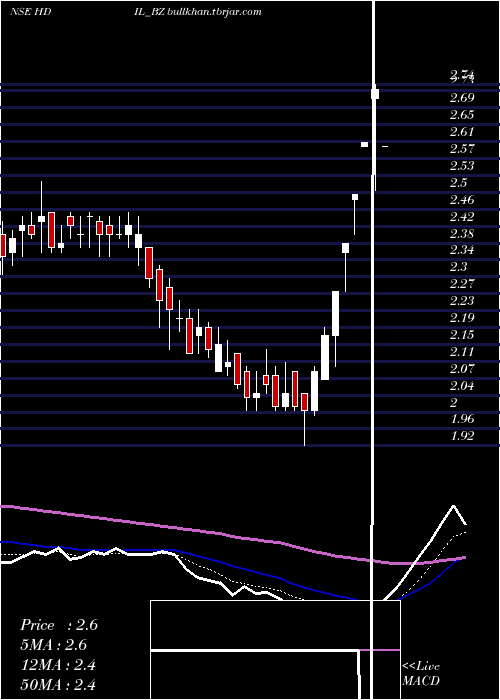The width and height of the screenshot is (500, 700).
Task: Choose the 1.92 price axis value
Action: pyautogui.click(x=462, y=436)
